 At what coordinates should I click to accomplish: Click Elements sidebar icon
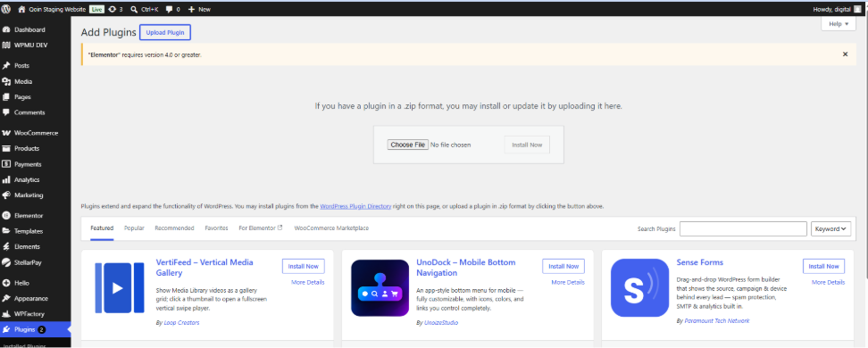coord(6,247)
